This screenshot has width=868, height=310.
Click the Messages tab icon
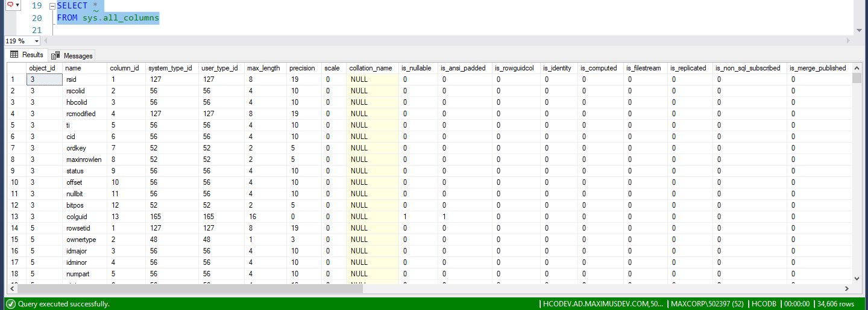[x=56, y=55]
